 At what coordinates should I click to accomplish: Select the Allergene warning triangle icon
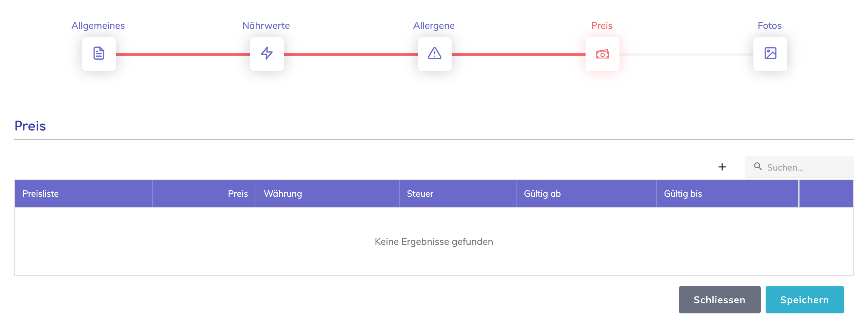point(434,54)
